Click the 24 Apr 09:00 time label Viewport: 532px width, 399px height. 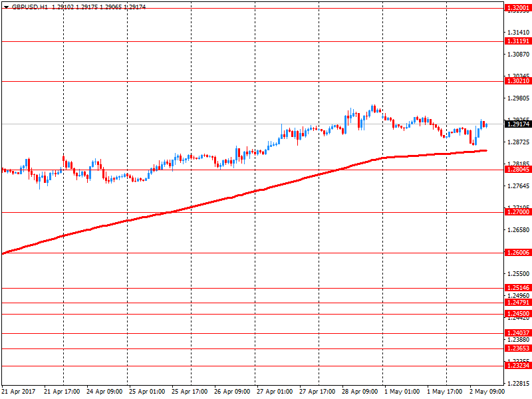(104, 392)
